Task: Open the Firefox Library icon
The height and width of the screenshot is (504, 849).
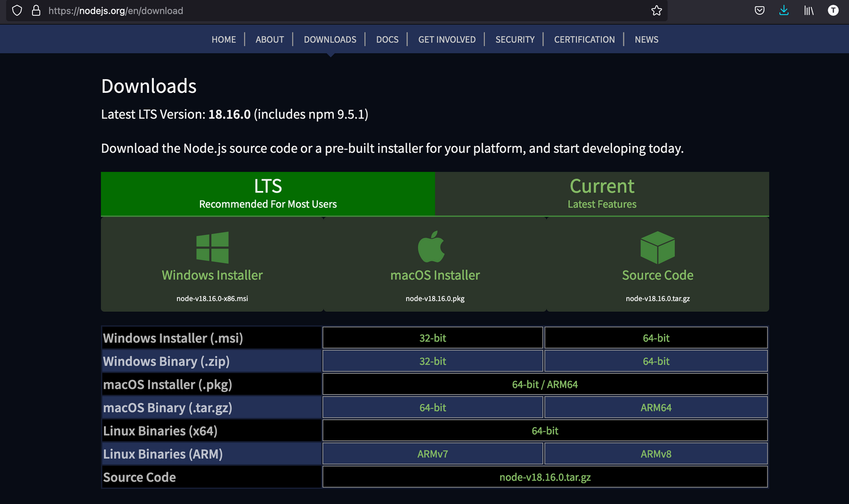Action: (x=808, y=11)
